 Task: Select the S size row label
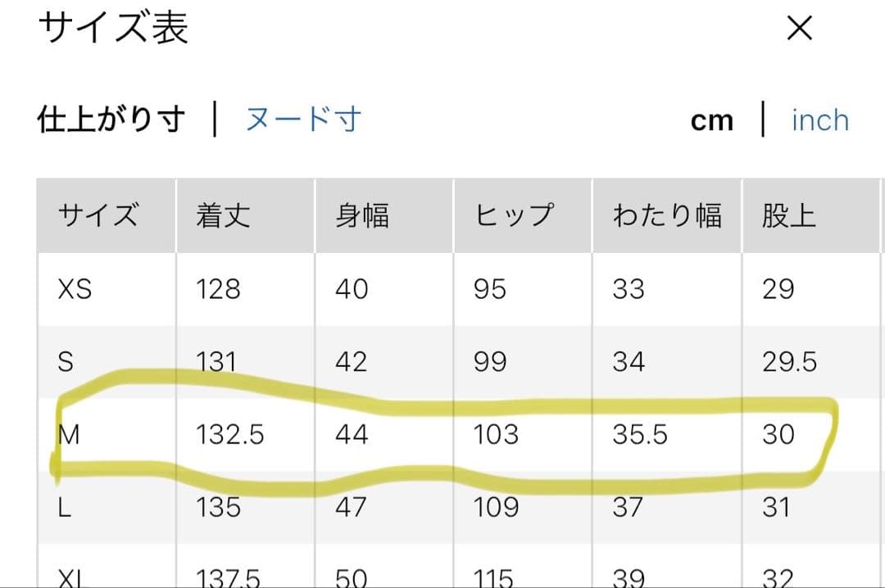pos(66,362)
